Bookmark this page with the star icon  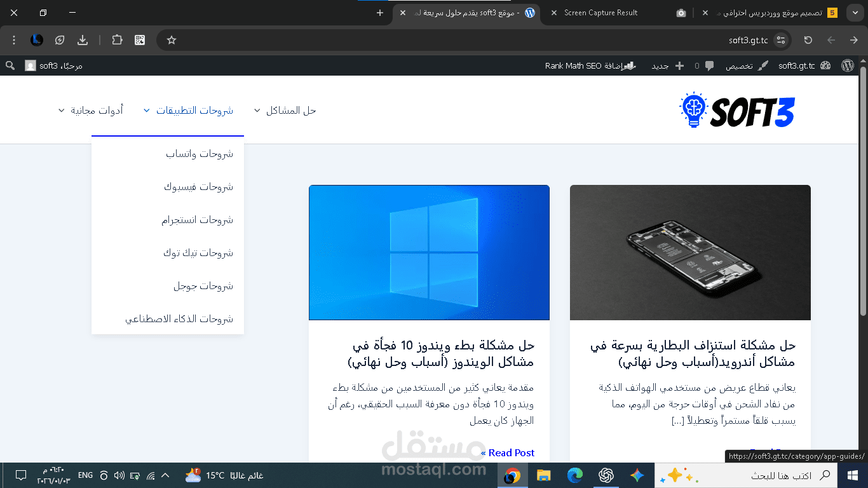(171, 40)
